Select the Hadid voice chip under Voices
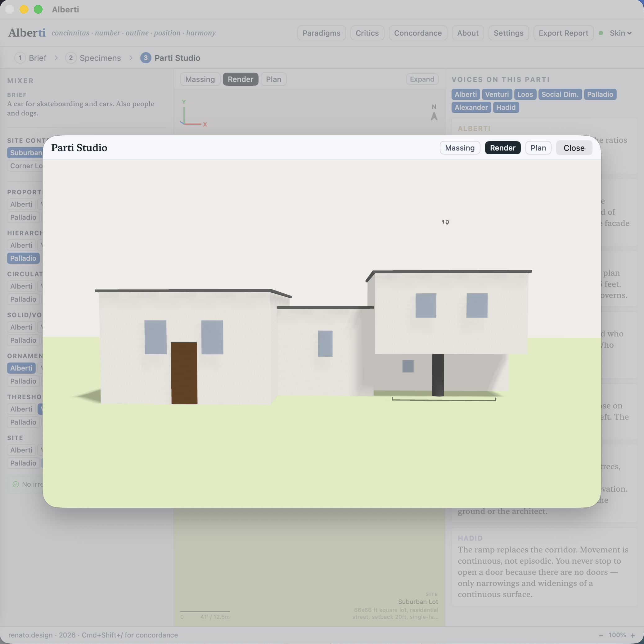The image size is (644, 644). 506,107
